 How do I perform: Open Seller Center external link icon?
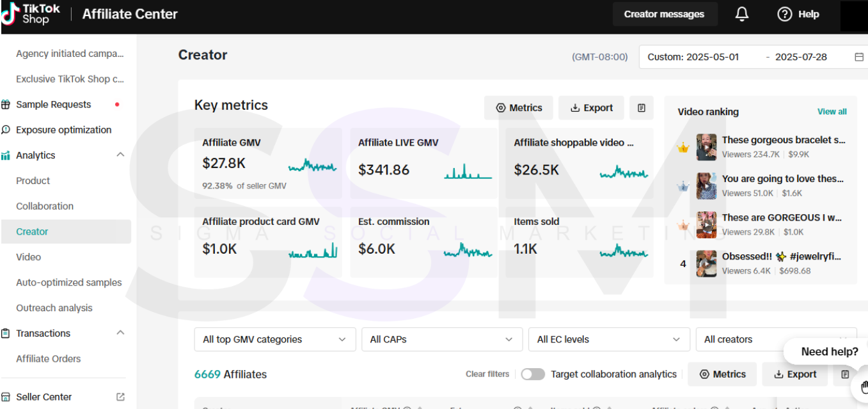(120, 397)
